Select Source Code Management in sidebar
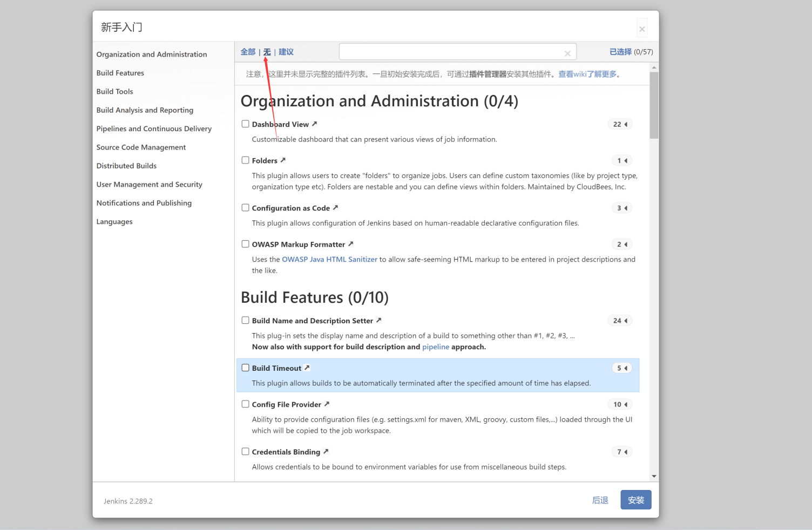812x530 pixels. [x=141, y=147]
